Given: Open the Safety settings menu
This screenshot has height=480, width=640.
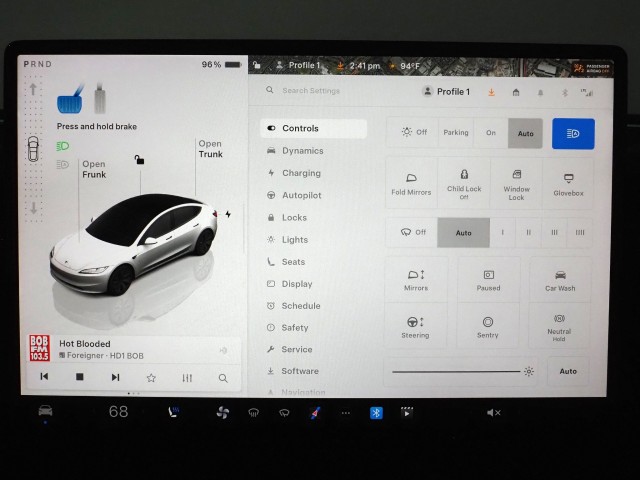Looking at the screenshot, I should coord(294,327).
